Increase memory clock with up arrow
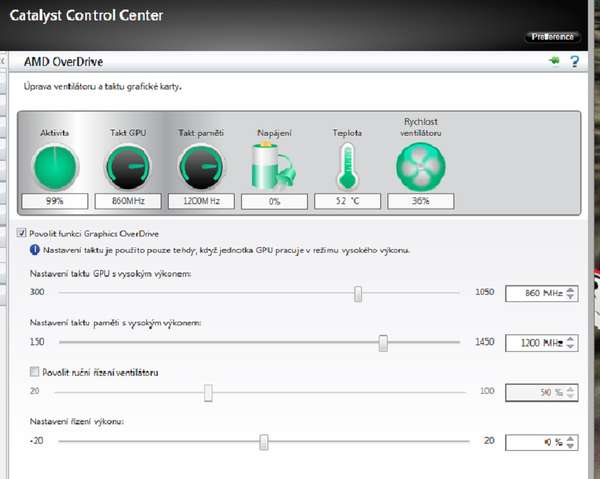Viewport: 600px width, 479px height. pos(571,339)
